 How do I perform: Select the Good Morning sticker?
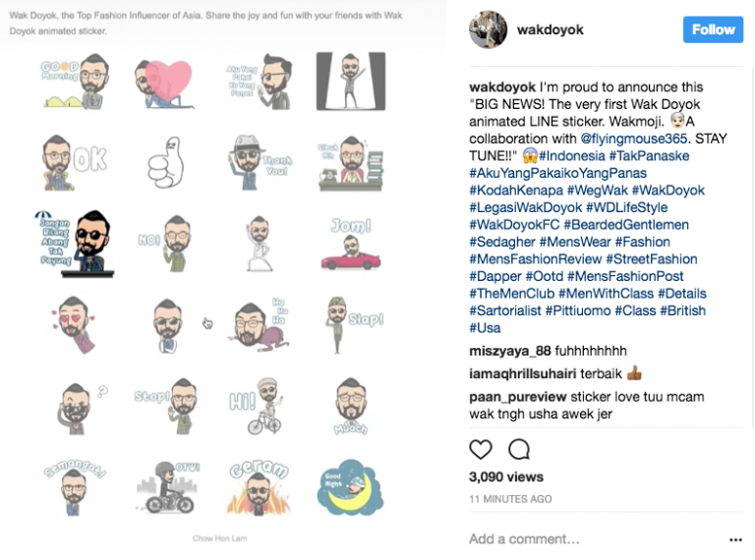(75, 82)
